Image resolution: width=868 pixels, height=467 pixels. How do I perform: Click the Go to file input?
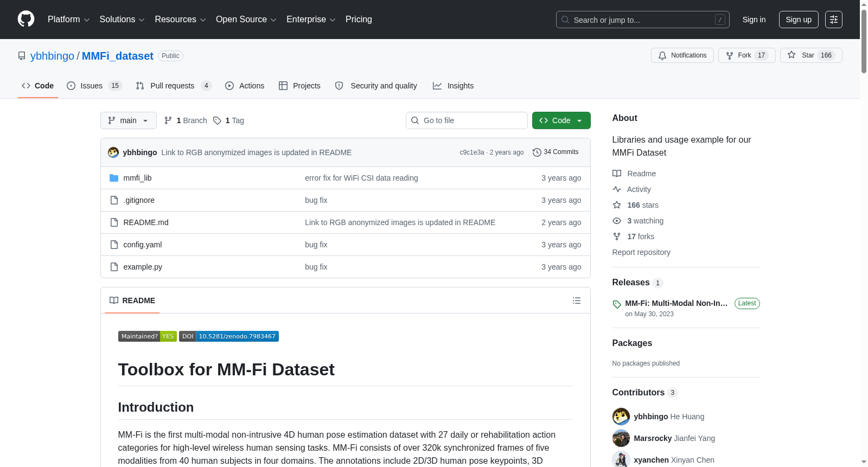[467, 120]
